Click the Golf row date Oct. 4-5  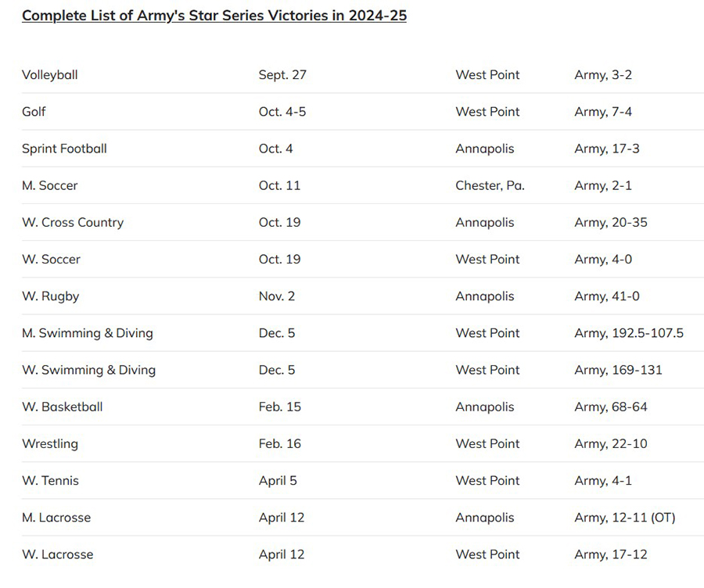tap(282, 112)
